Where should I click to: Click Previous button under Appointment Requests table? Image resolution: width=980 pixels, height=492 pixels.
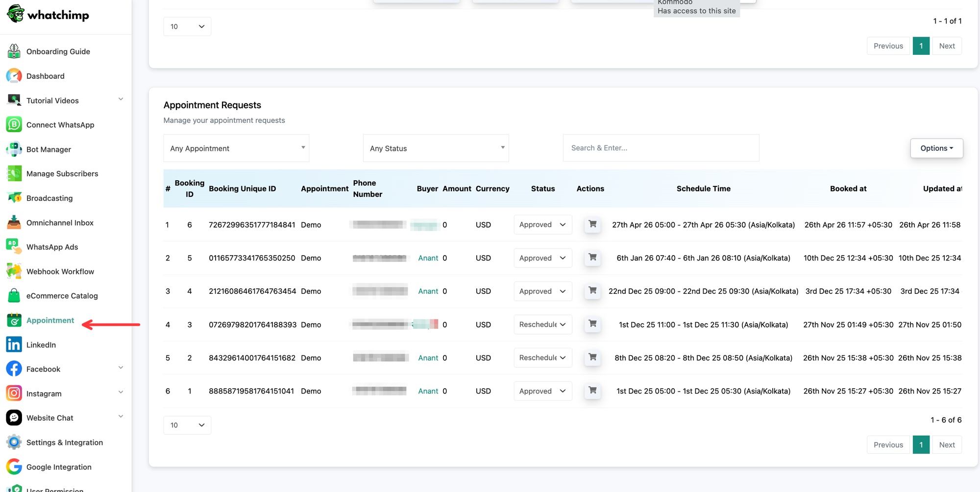click(x=888, y=445)
